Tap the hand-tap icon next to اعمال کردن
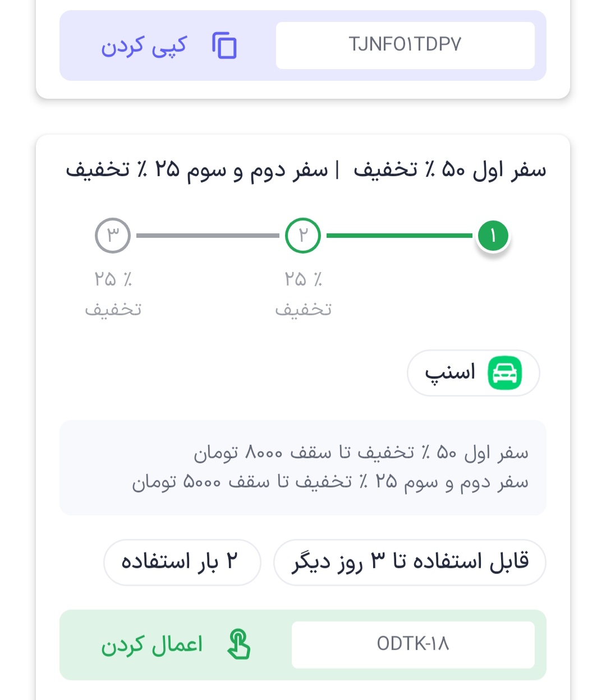The height and width of the screenshot is (700, 606). point(239,644)
